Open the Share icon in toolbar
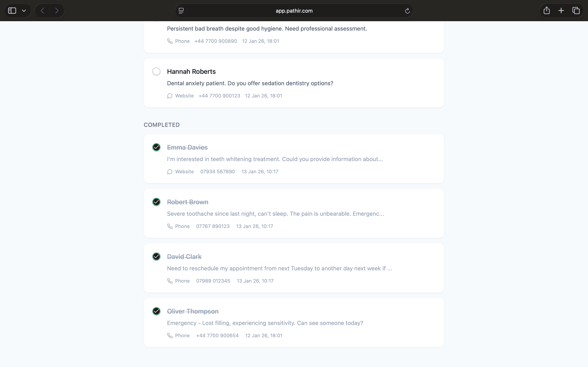Image resolution: width=588 pixels, height=367 pixels. (x=546, y=11)
